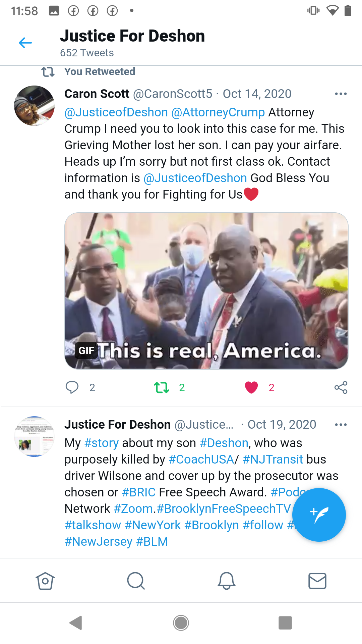Open the #NJTransit hashtag link

pyautogui.click(x=273, y=460)
